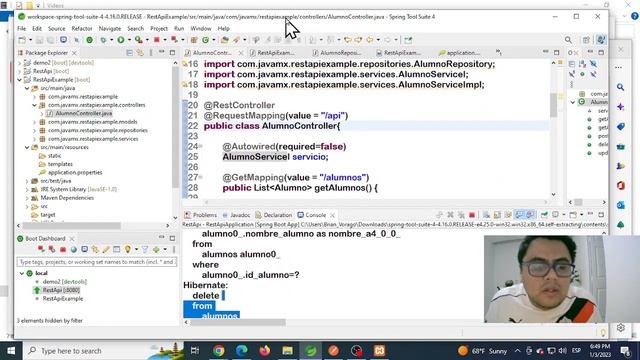The height and width of the screenshot is (360, 640).
Task: Click the pencil edit icon in Boot Dashboard
Action: (106, 249)
